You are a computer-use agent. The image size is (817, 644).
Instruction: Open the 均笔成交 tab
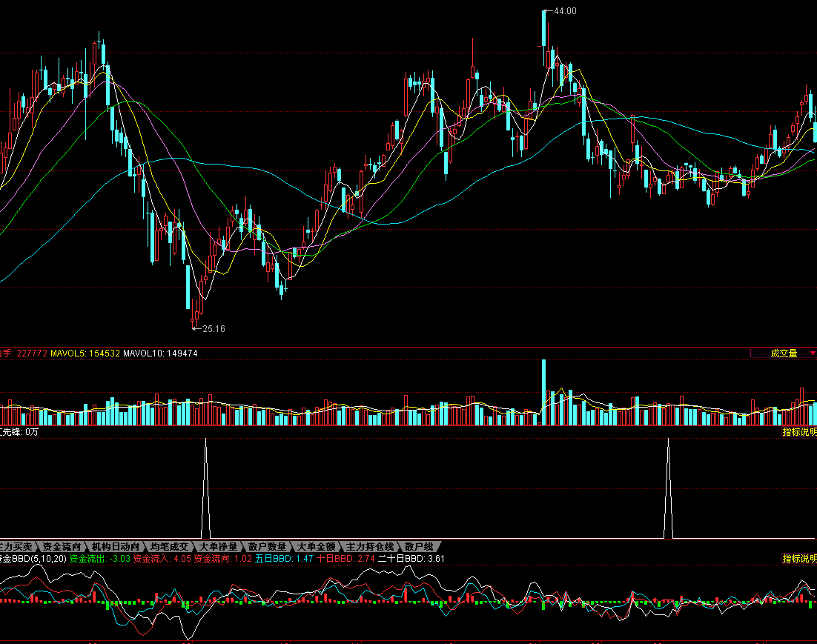pos(169,546)
